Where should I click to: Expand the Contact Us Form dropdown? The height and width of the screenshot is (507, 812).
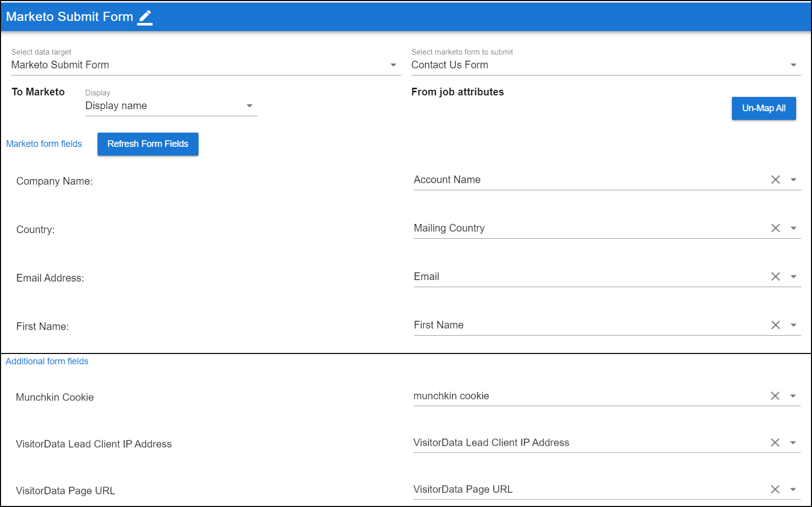(793, 65)
